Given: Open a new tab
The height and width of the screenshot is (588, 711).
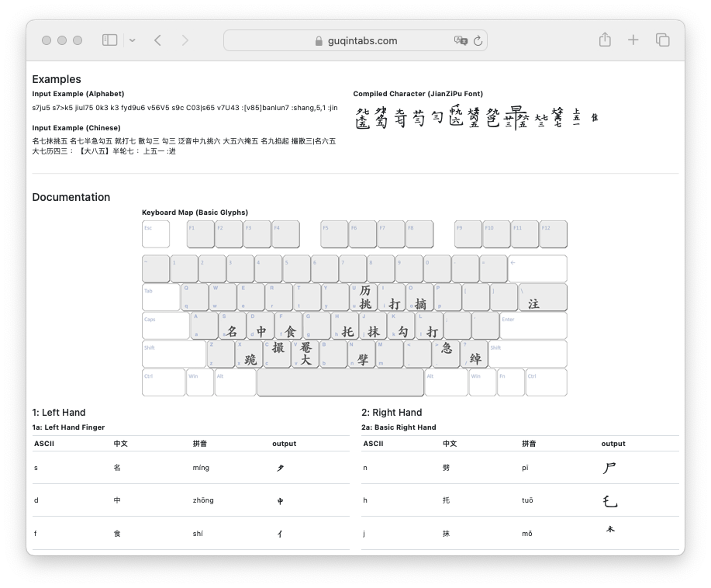Looking at the screenshot, I should (633, 40).
